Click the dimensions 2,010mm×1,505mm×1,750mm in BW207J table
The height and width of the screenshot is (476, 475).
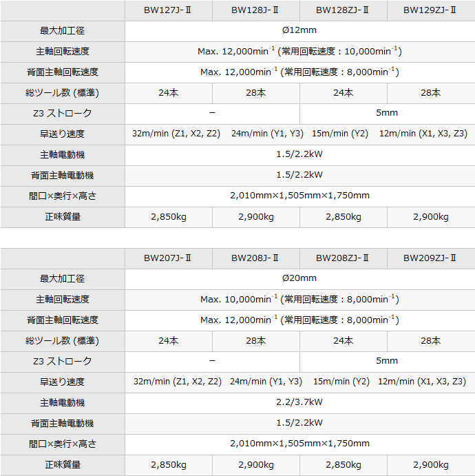pyautogui.click(x=299, y=444)
